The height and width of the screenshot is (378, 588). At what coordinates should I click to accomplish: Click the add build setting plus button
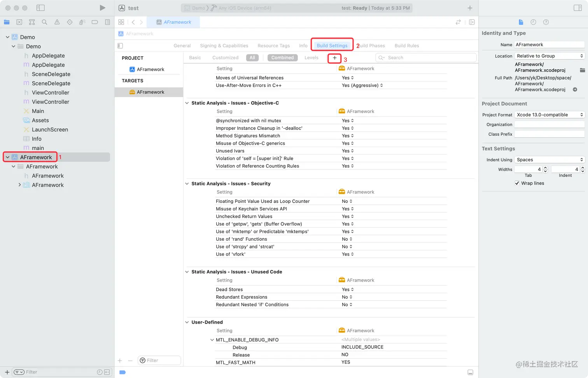(x=334, y=58)
